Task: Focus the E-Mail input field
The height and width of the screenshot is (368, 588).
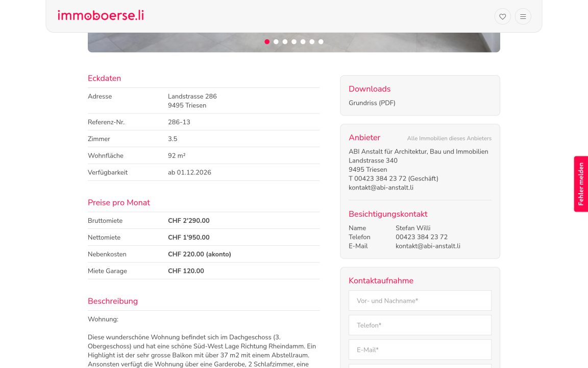Action: pos(420,350)
